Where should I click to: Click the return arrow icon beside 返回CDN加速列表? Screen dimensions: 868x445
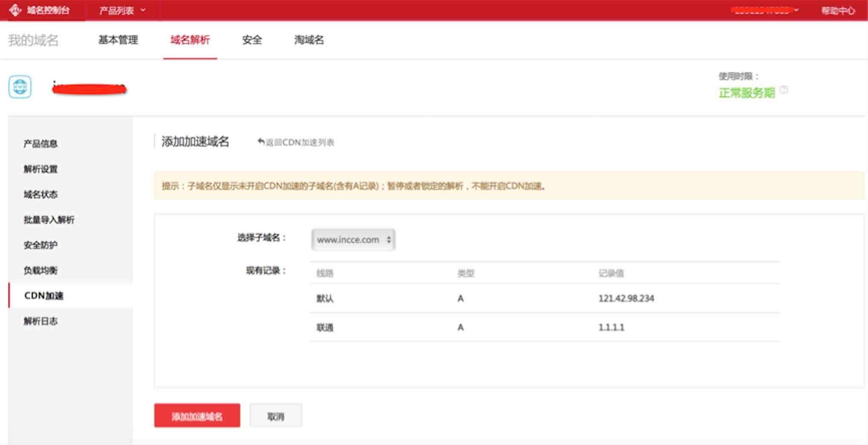(261, 142)
